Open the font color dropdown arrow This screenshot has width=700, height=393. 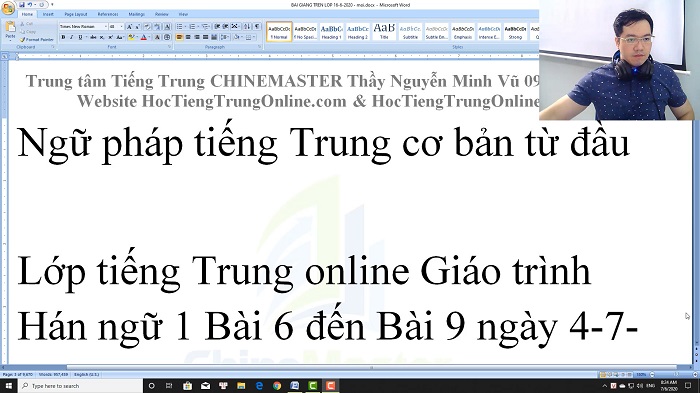coord(149,37)
